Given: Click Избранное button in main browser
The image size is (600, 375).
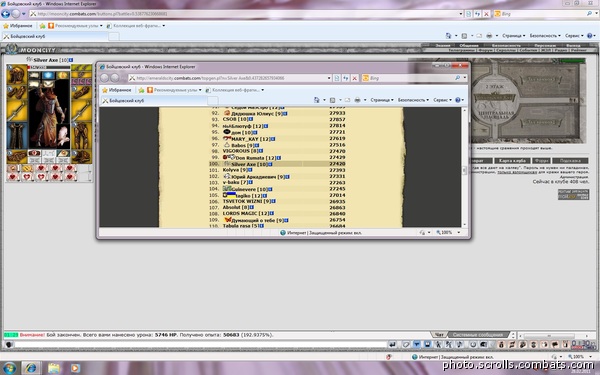Looking at the screenshot, I should coord(18,26).
